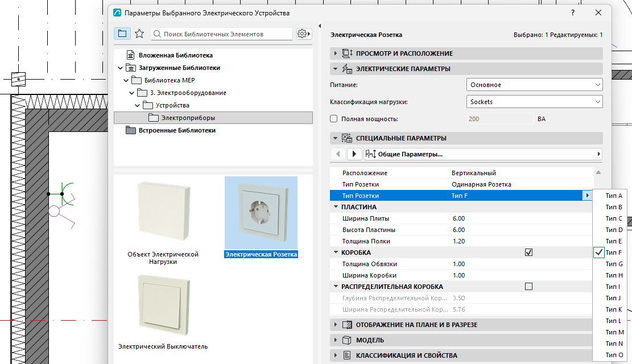Click the Вложенная Библиотека library icon

click(x=131, y=55)
